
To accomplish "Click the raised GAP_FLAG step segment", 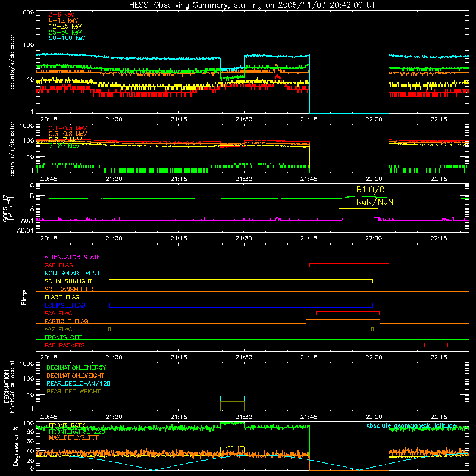I will click(x=349, y=264).
